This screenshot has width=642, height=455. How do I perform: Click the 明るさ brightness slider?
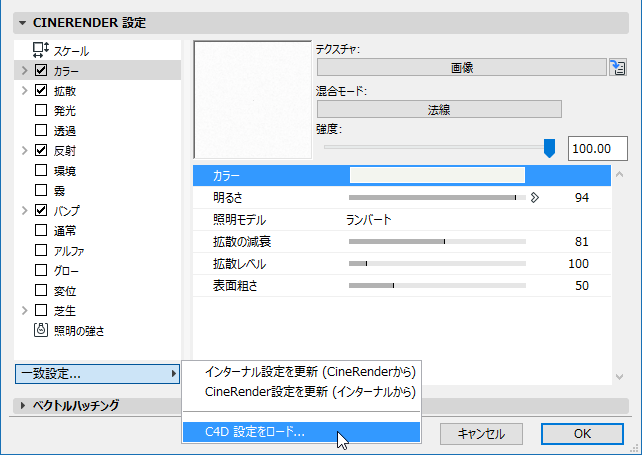coord(437,198)
